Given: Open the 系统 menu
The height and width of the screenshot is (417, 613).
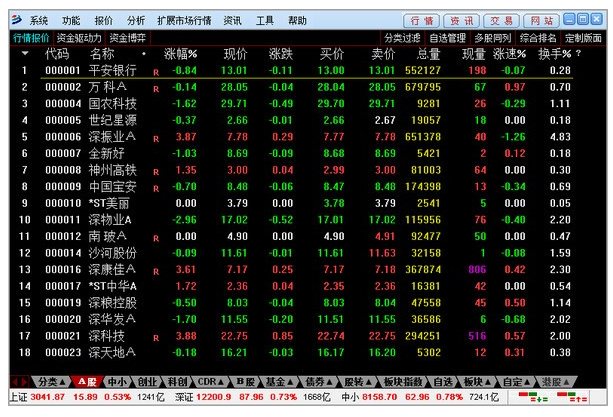Looking at the screenshot, I should [39, 20].
